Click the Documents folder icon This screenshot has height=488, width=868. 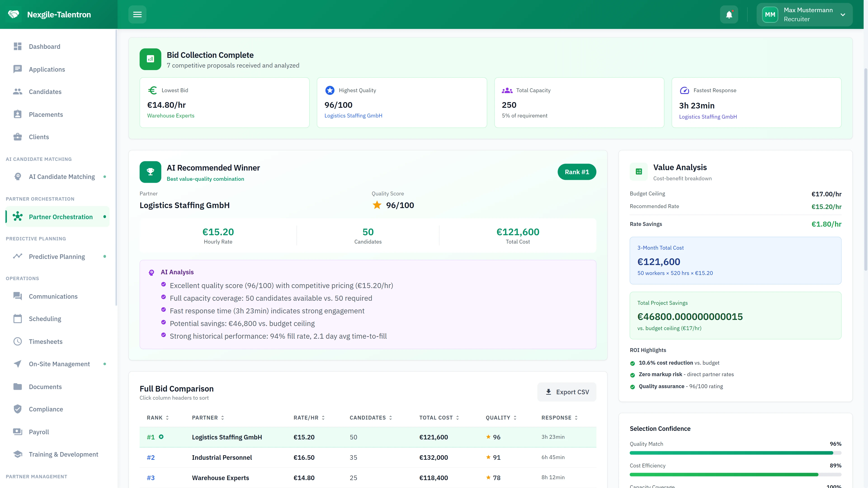click(18, 386)
